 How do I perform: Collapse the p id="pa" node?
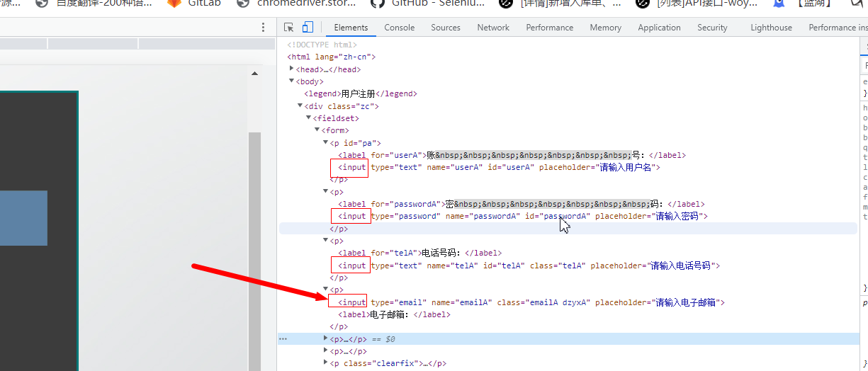(325, 142)
